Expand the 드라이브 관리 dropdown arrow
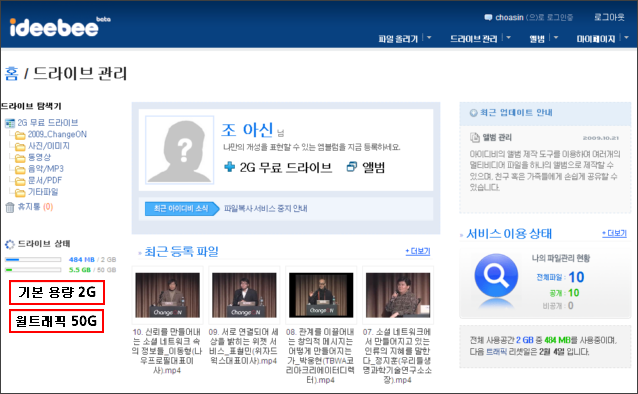This screenshot has height=394, width=638. (x=509, y=37)
